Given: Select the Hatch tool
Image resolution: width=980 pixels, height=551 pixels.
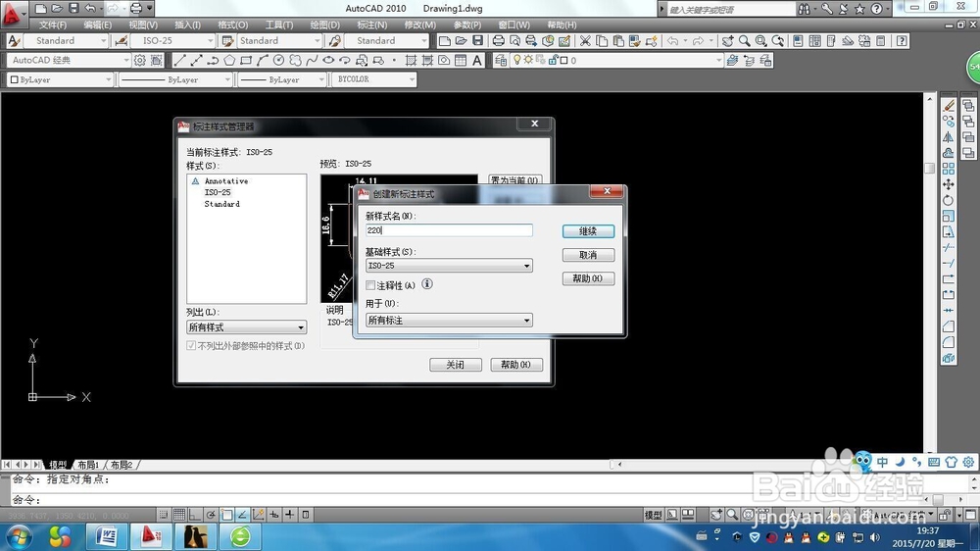Looking at the screenshot, I should pos(411,61).
